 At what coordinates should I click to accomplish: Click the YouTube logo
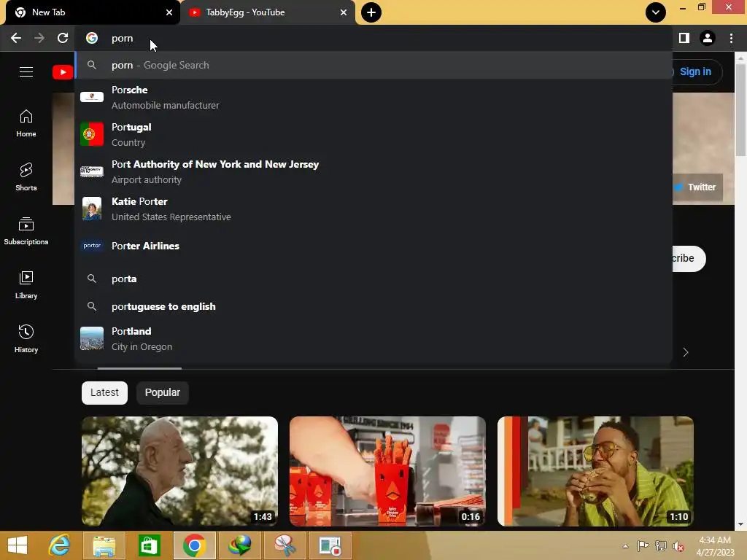point(63,72)
